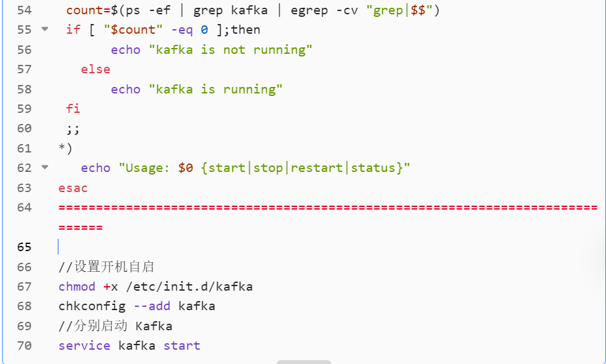This screenshot has width=606, height=364.
Task: Click line number 58 in gutter
Action: 24,89
